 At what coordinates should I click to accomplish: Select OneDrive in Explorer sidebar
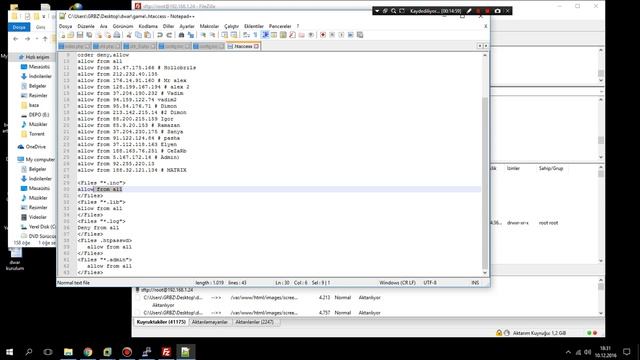pyautogui.click(x=36, y=147)
